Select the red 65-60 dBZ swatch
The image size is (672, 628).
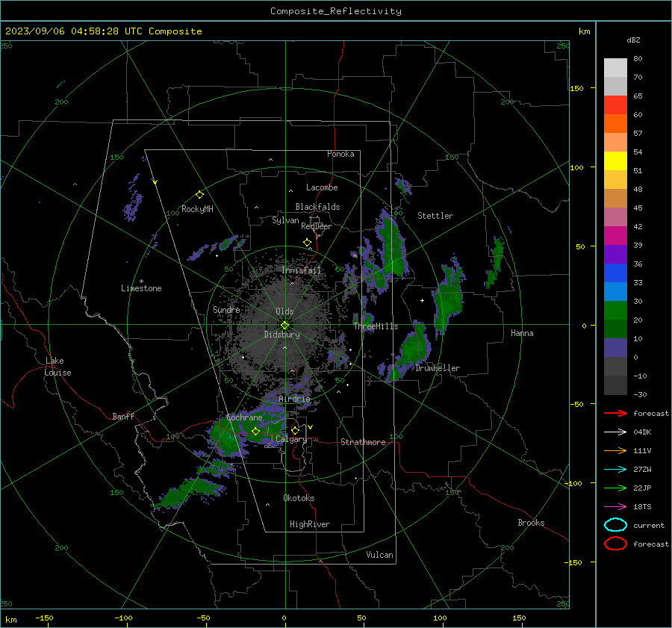(x=615, y=105)
